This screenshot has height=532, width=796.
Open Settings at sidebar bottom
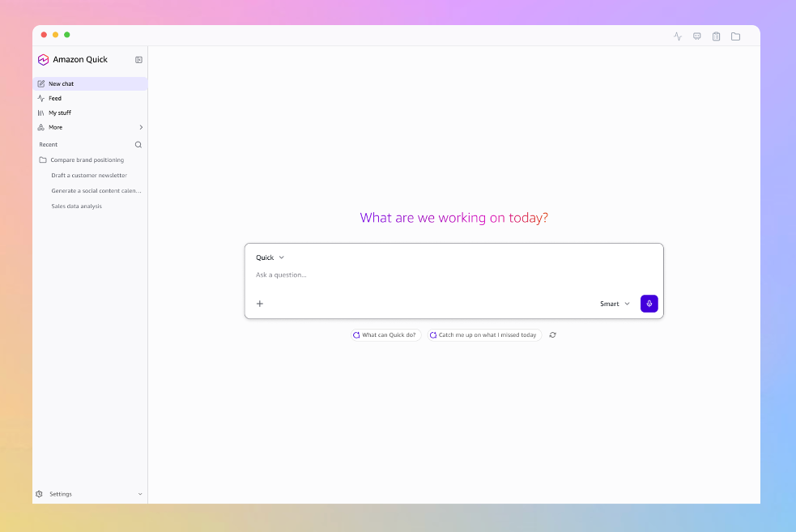click(x=91, y=494)
